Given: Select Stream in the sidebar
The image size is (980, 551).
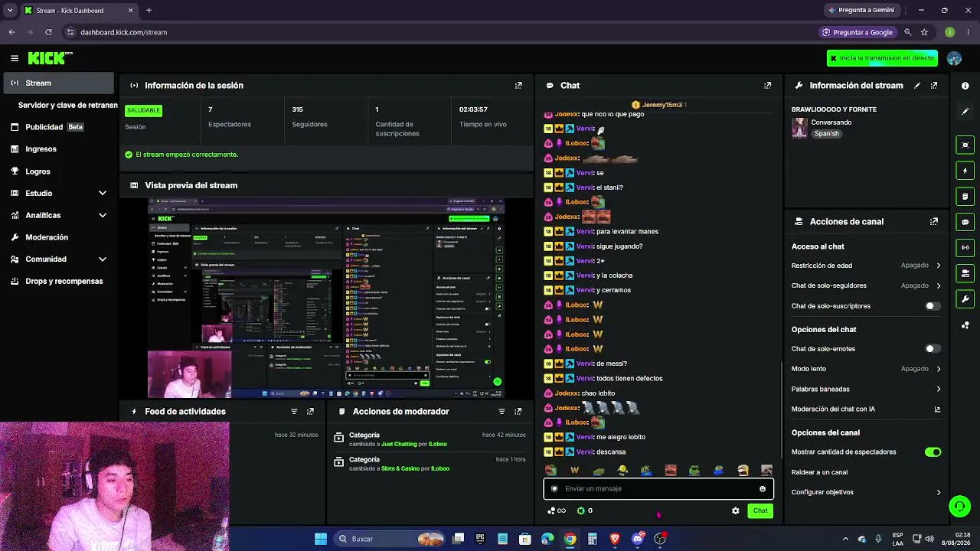Looking at the screenshot, I should [x=59, y=83].
